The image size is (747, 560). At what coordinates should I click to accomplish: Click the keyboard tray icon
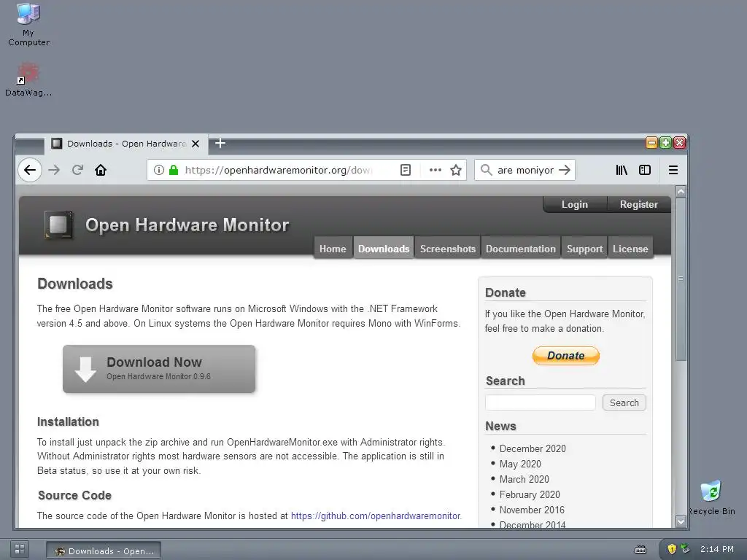[640, 550]
